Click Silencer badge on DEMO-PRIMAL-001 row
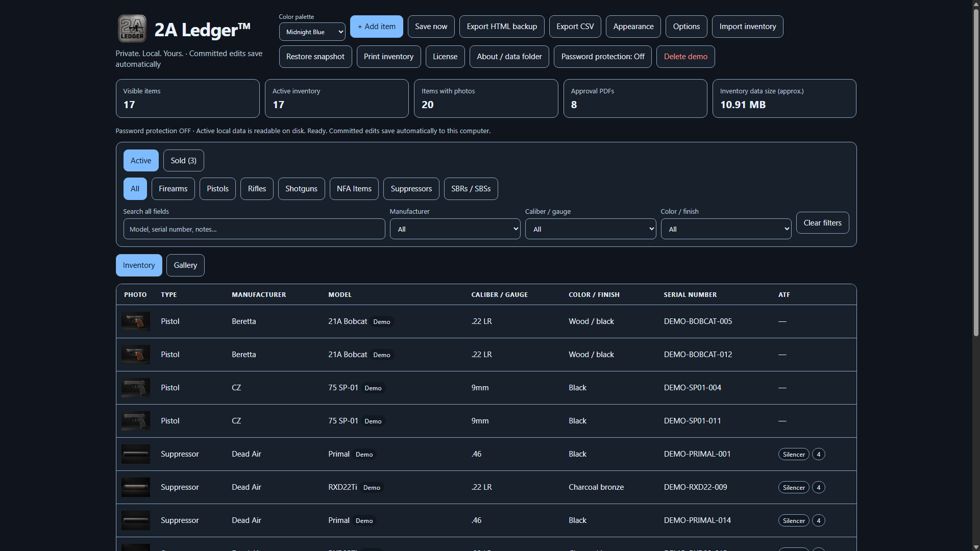This screenshot has height=551, width=980. pyautogui.click(x=794, y=454)
